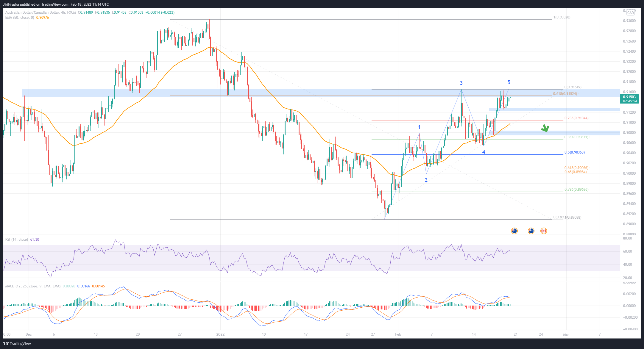
Task: Click the Fib 0.5(0.90368) level label
Action: pyautogui.click(x=574, y=152)
